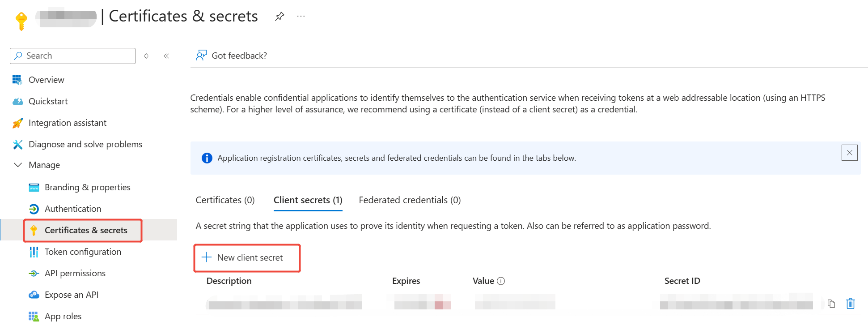This screenshot has height=330, width=868.
Task: Click the Got feedback person icon
Action: click(x=201, y=56)
